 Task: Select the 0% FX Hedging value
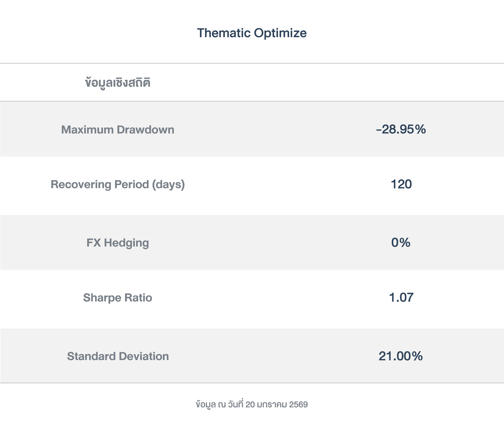[x=401, y=243]
